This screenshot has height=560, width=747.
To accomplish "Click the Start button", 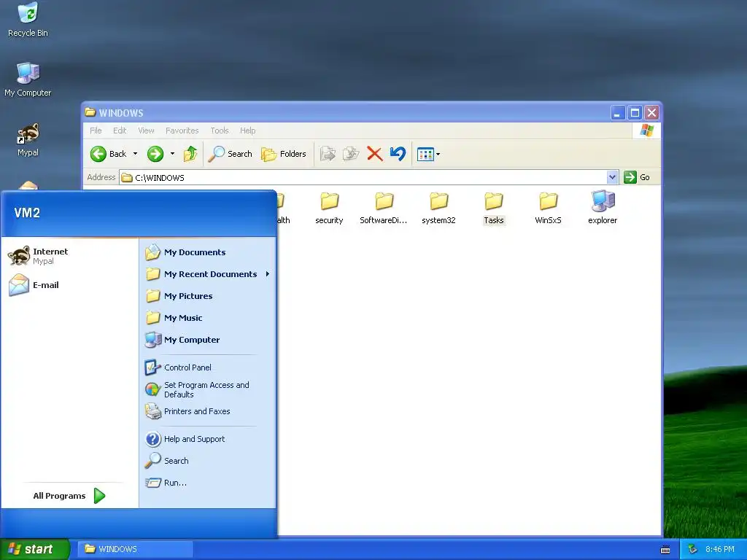I will point(34,550).
